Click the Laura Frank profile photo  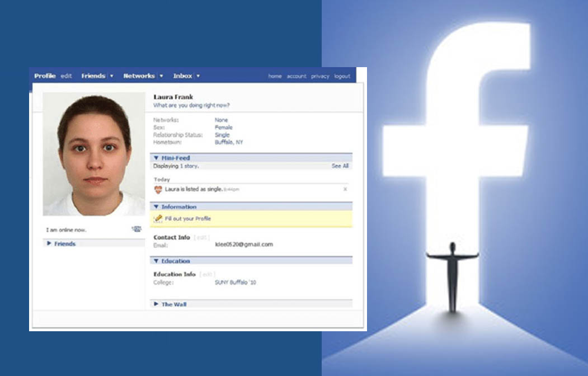[x=94, y=154]
